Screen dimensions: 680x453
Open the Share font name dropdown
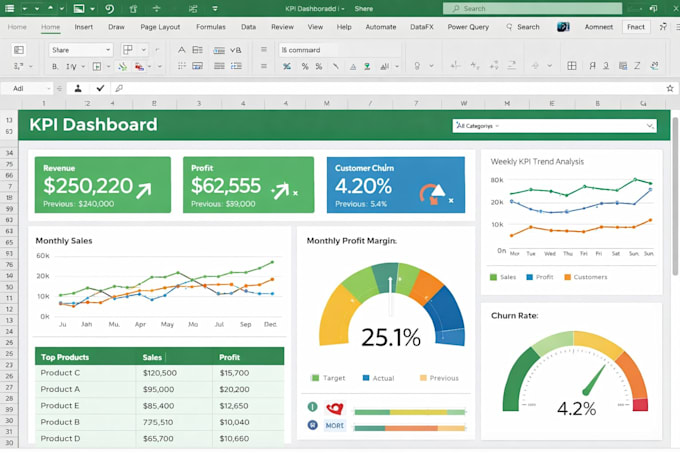coord(81,50)
